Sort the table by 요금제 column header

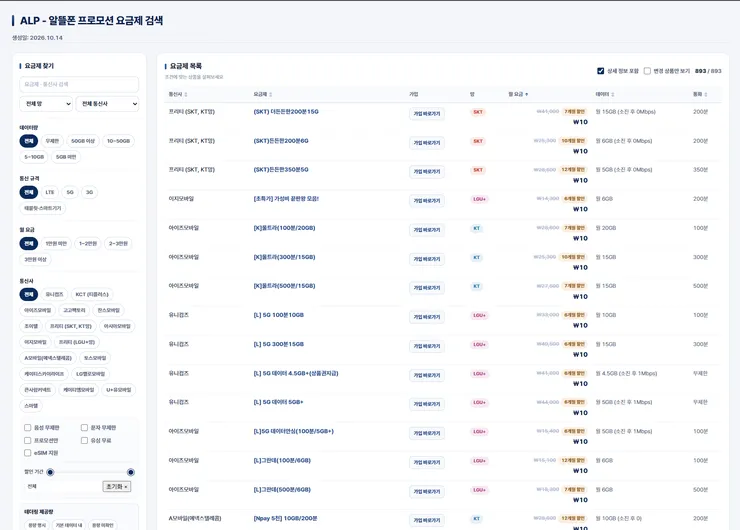(262, 94)
